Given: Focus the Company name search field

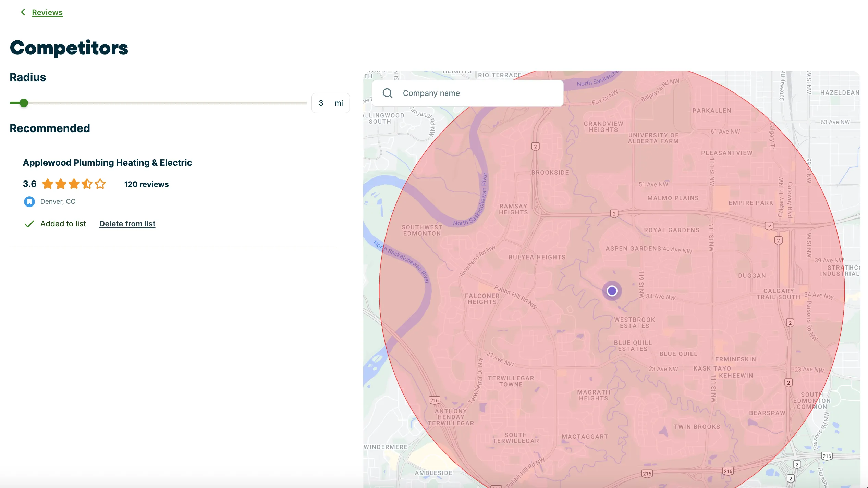Looking at the screenshot, I should pyautogui.click(x=468, y=93).
